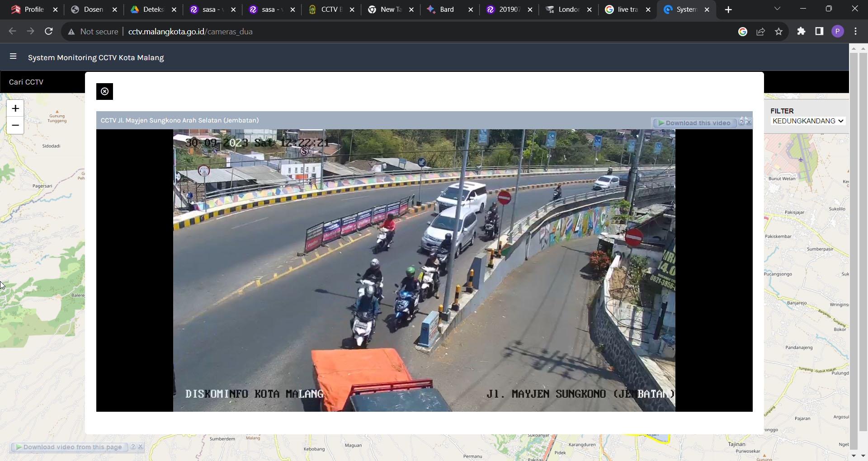Open the KEDUNGKANDANG filter dropdown

pyautogui.click(x=808, y=121)
